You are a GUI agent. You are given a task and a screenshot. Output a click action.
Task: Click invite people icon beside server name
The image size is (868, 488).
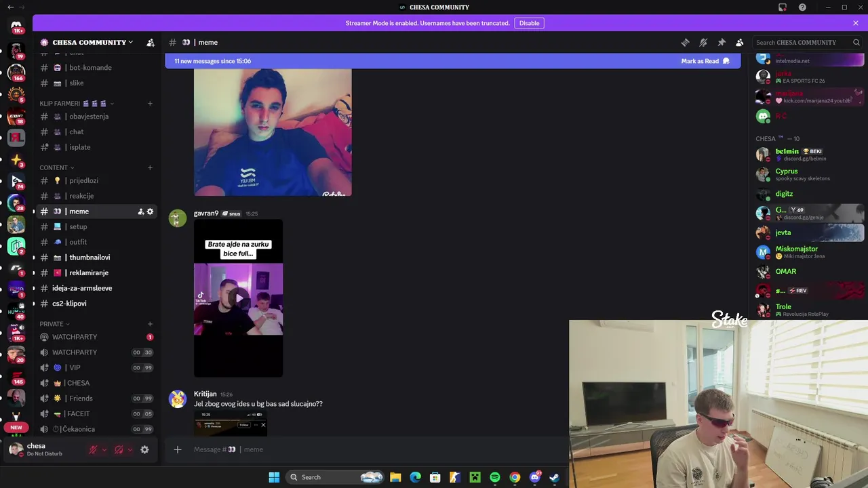click(x=151, y=42)
